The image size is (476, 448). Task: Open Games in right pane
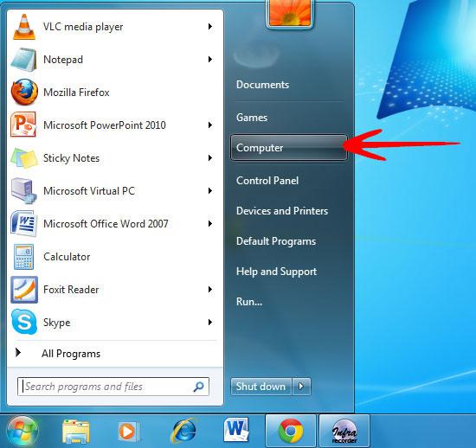(x=252, y=118)
